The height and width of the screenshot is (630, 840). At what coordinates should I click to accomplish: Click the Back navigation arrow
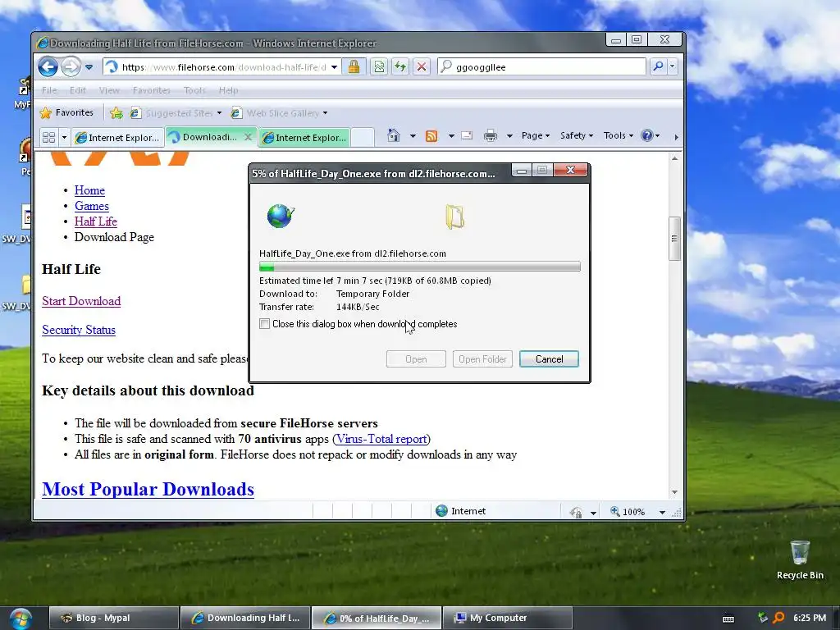pos(48,67)
